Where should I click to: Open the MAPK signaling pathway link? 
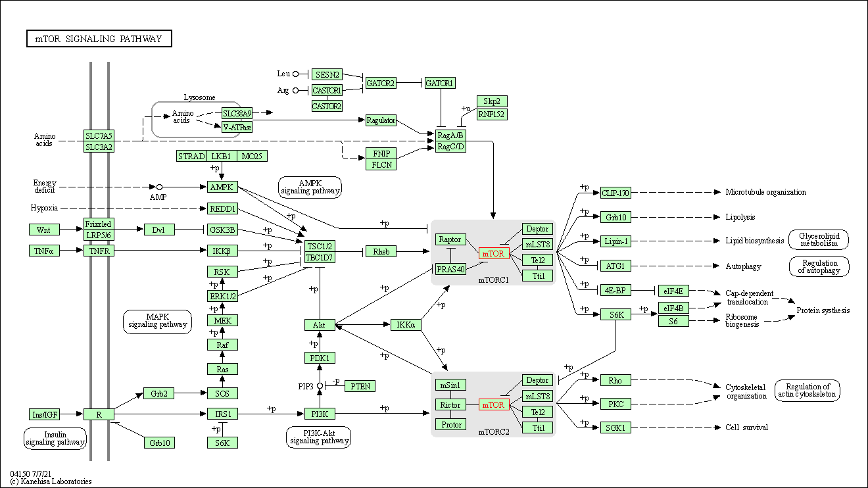coord(157,320)
